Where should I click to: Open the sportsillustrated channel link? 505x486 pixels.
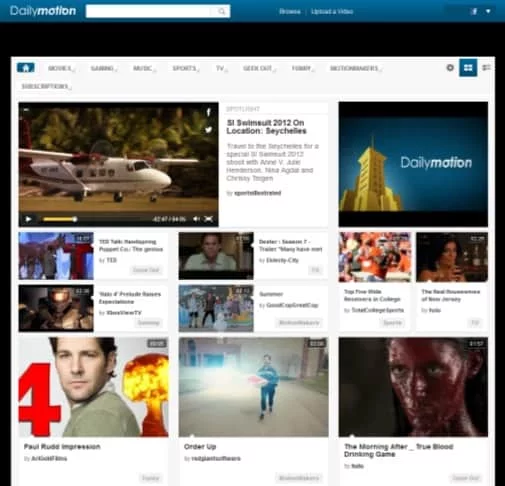pos(258,193)
